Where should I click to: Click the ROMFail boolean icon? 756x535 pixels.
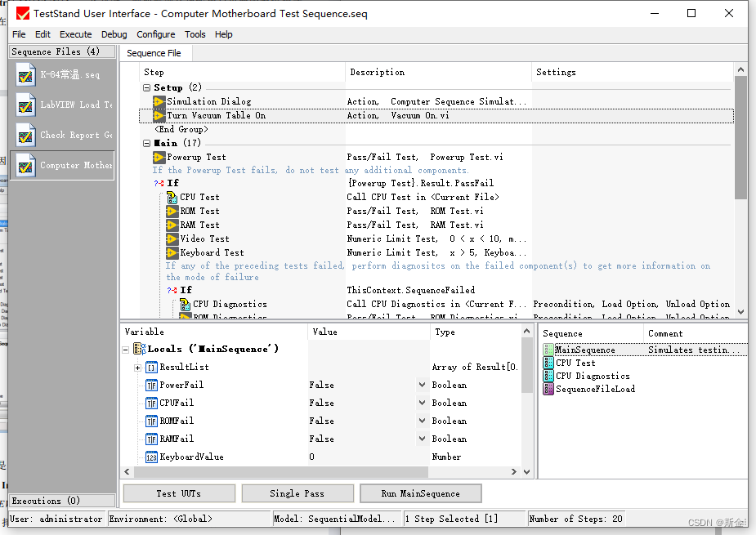[151, 421]
